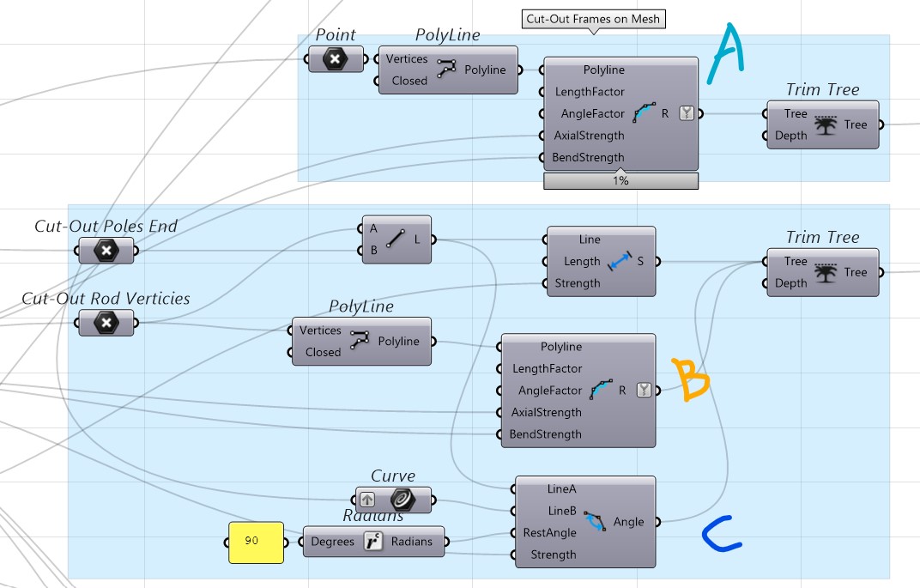Click the RestAngle input of the Angle component
Viewport: 920px width, 588px height.
click(x=550, y=533)
